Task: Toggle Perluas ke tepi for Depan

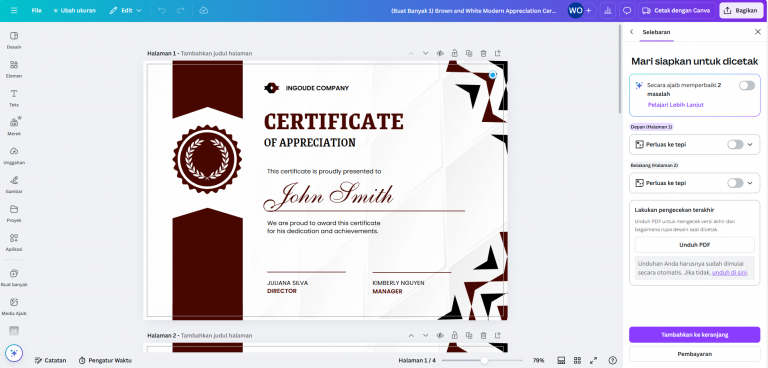Action: 735,145
